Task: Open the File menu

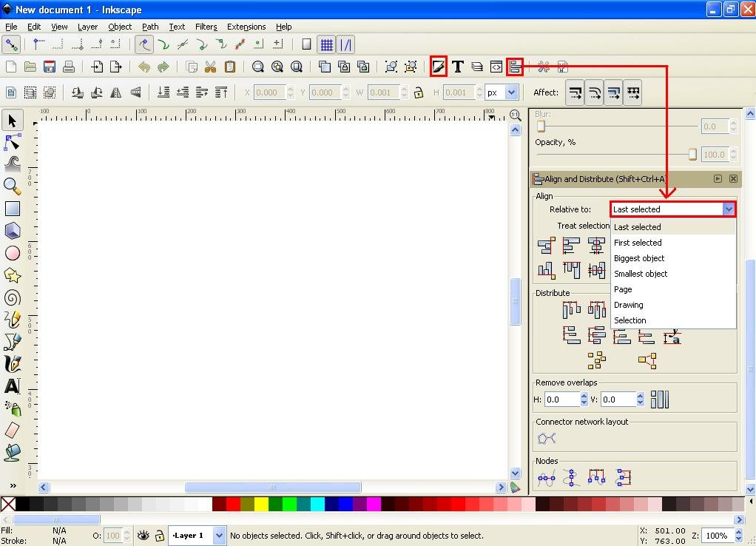Action: coord(11,27)
